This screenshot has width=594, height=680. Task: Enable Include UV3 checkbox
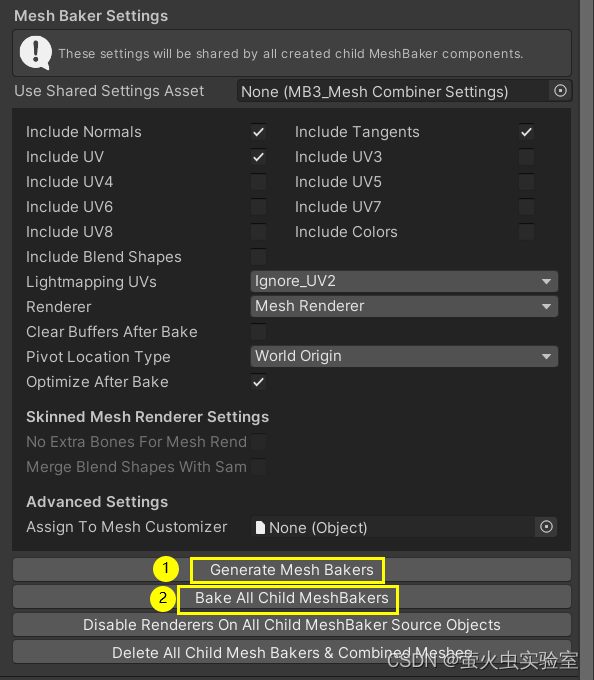[x=526, y=157]
